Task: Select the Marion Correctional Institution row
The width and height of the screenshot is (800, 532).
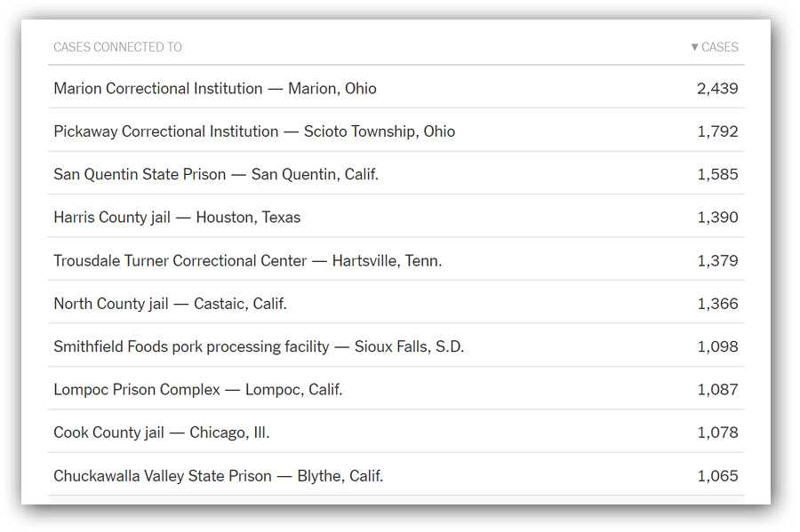Action: [396, 87]
